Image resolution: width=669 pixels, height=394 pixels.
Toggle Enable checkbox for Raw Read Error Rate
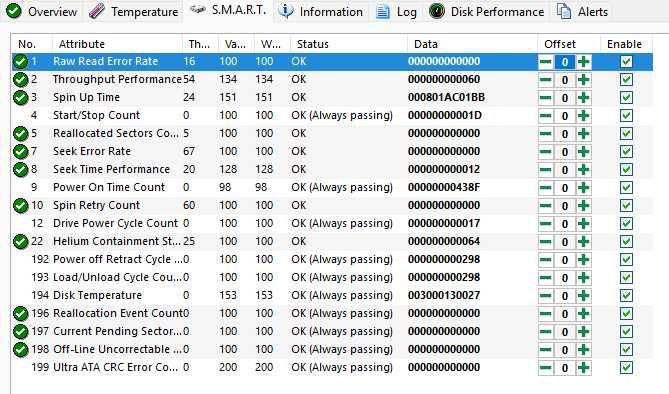626,62
